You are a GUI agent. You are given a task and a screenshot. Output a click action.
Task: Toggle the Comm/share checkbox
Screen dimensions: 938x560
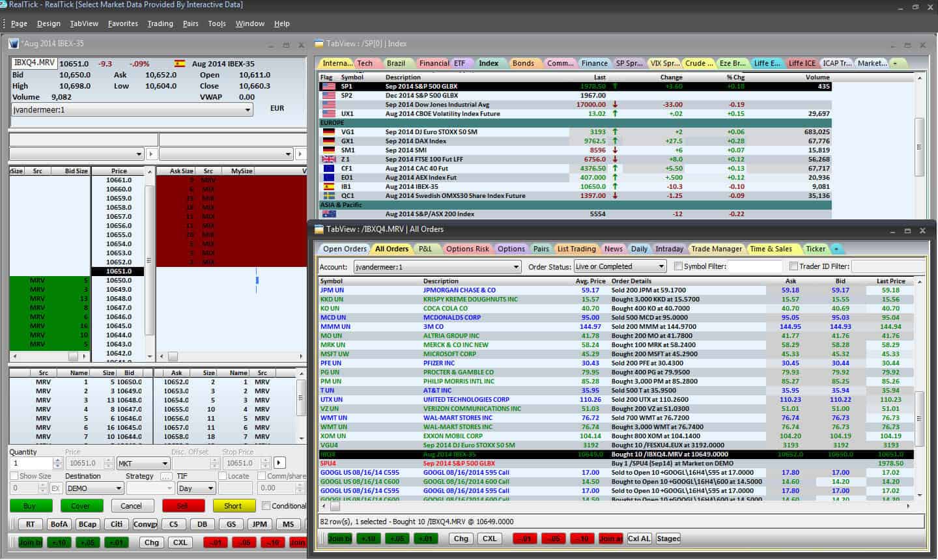261,476
